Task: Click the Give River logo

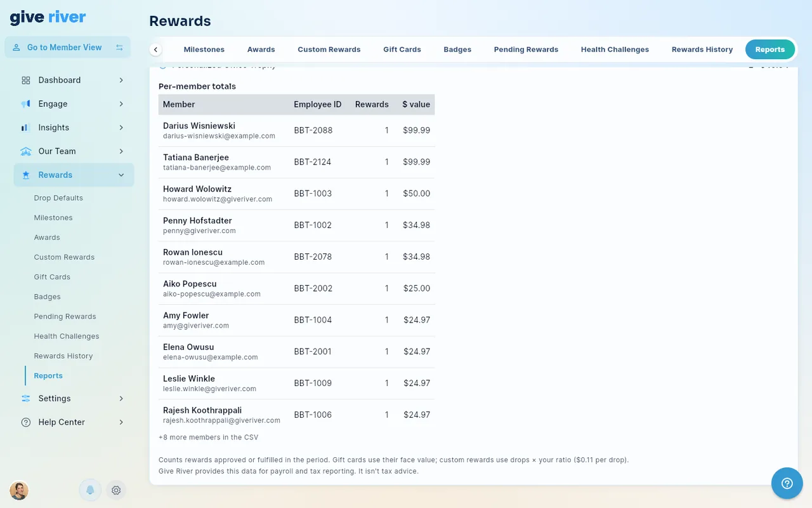Action: [48, 17]
